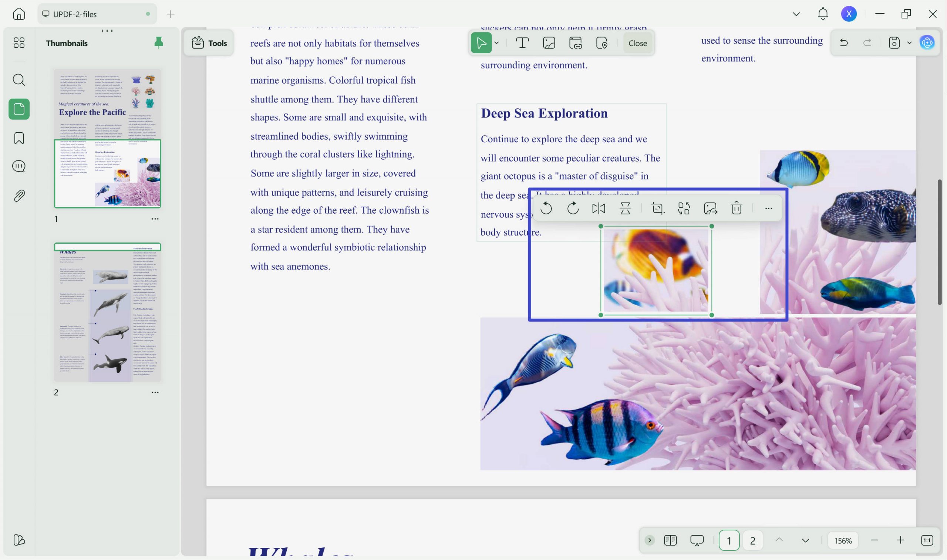Open the UPDF-2-files tab
This screenshot has height=560, width=947.
[97, 14]
